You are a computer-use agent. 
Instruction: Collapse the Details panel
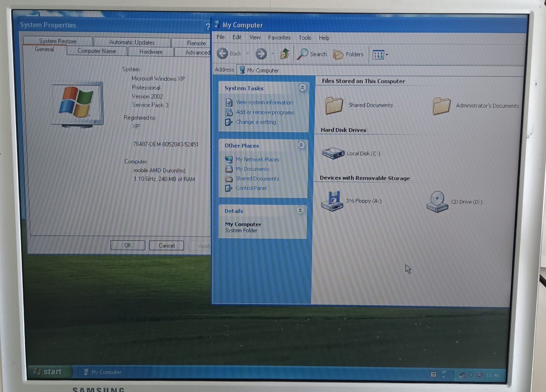[300, 210]
